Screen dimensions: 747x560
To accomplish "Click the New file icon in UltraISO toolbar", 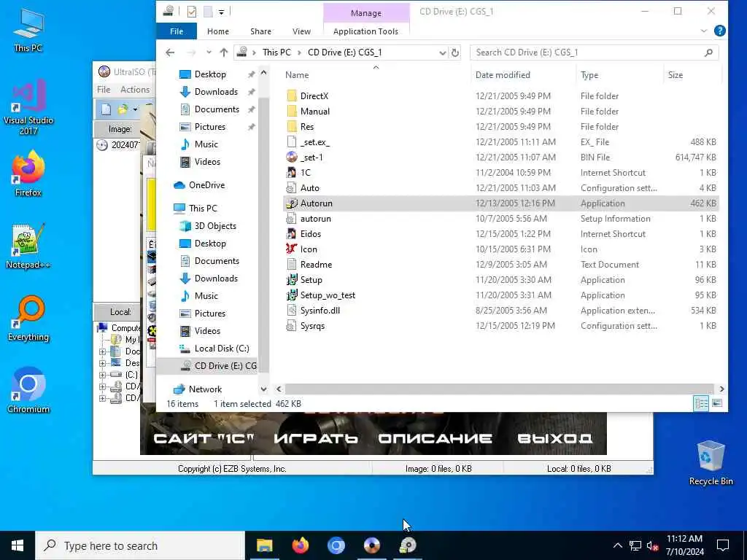I will pyautogui.click(x=106, y=109).
